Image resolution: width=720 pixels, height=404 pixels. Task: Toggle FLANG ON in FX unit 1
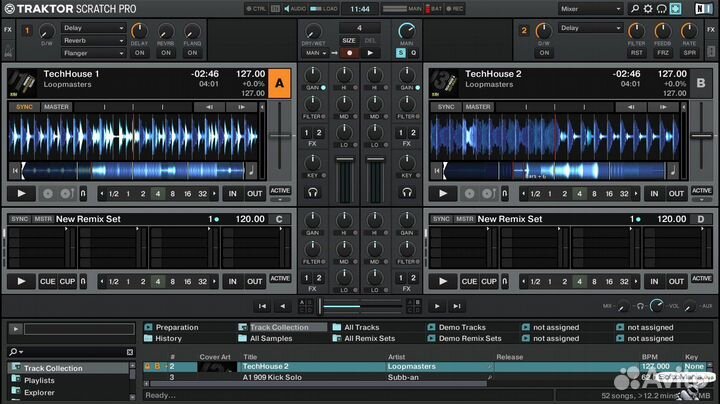pyautogui.click(x=192, y=53)
